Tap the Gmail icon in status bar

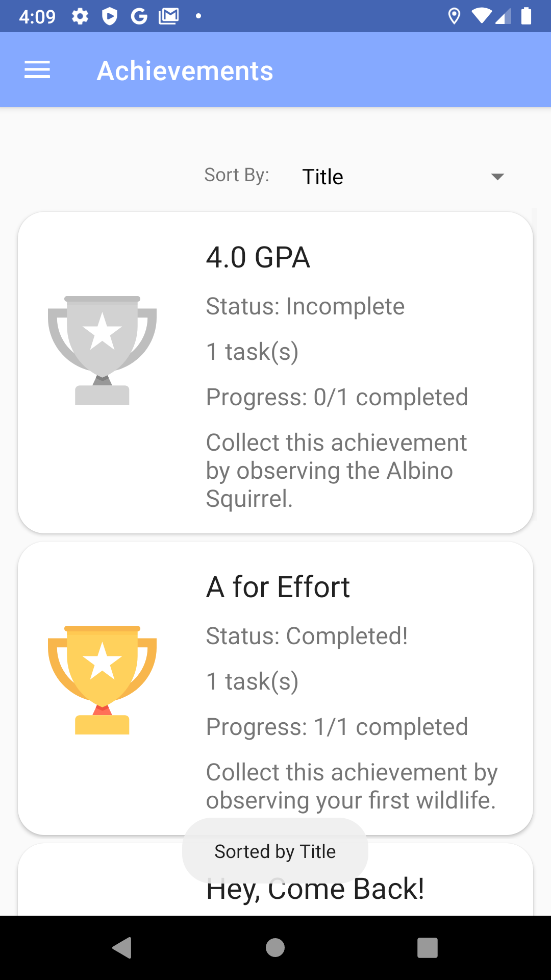click(x=168, y=16)
